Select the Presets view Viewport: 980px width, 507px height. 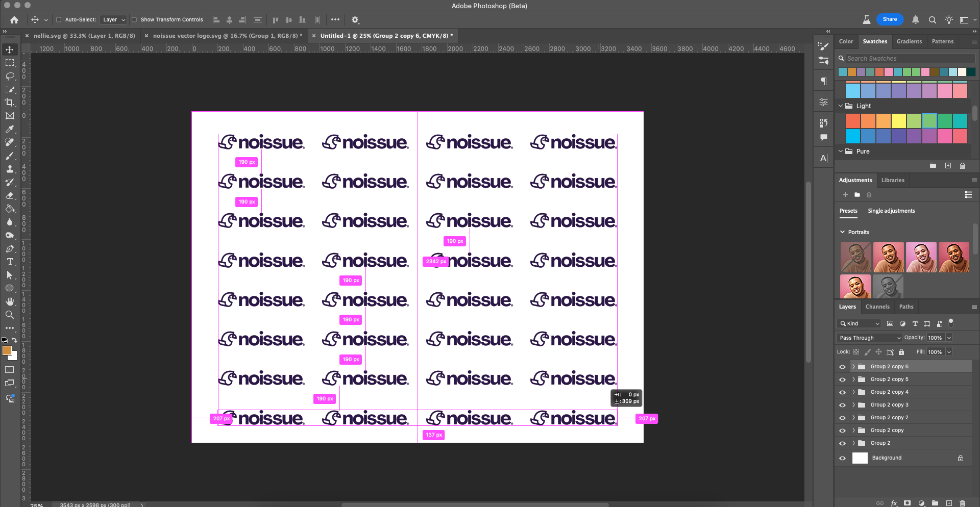(848, 211)
